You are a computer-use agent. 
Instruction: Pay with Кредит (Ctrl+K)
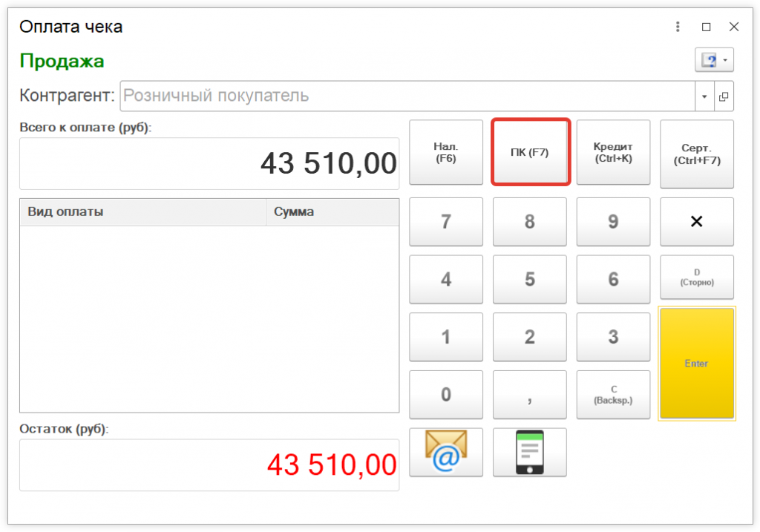pyautogui.click(x=613, y=153)
